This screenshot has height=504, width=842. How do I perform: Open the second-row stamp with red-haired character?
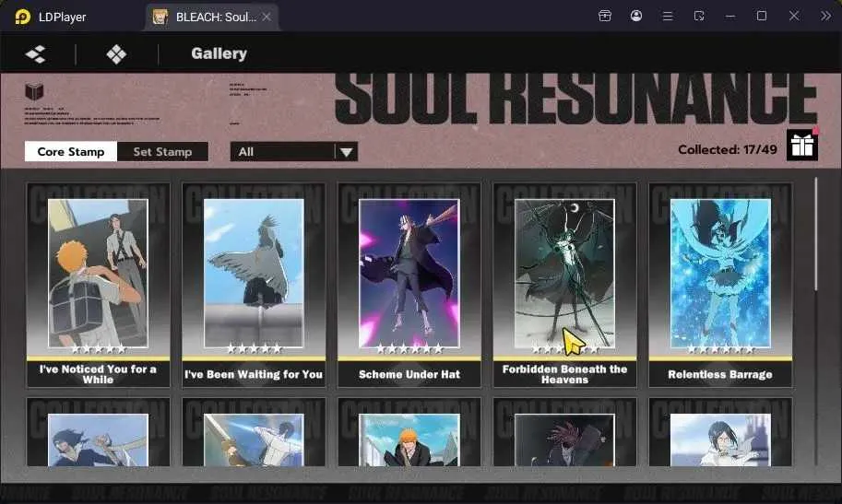pos(565,432)
